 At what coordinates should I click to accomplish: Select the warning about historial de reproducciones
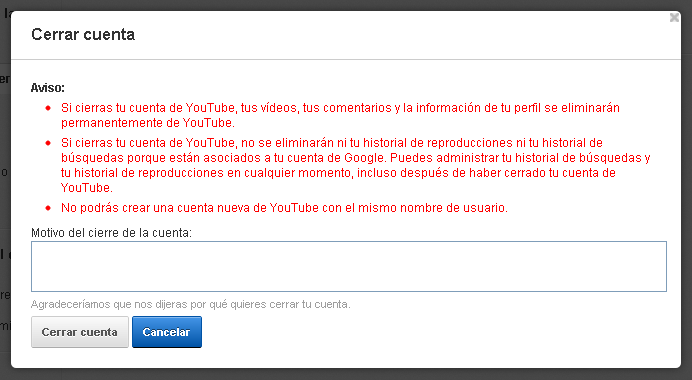coord(356,165)
